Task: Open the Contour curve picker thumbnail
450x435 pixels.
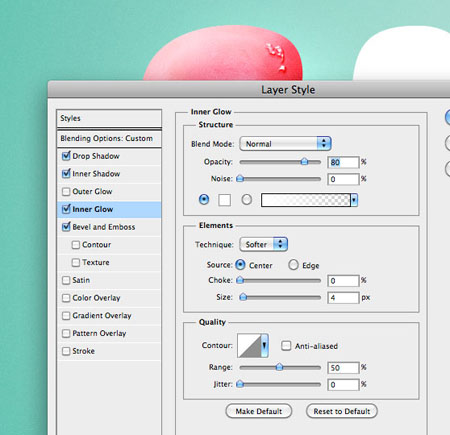Action: (x=249, y=346)
